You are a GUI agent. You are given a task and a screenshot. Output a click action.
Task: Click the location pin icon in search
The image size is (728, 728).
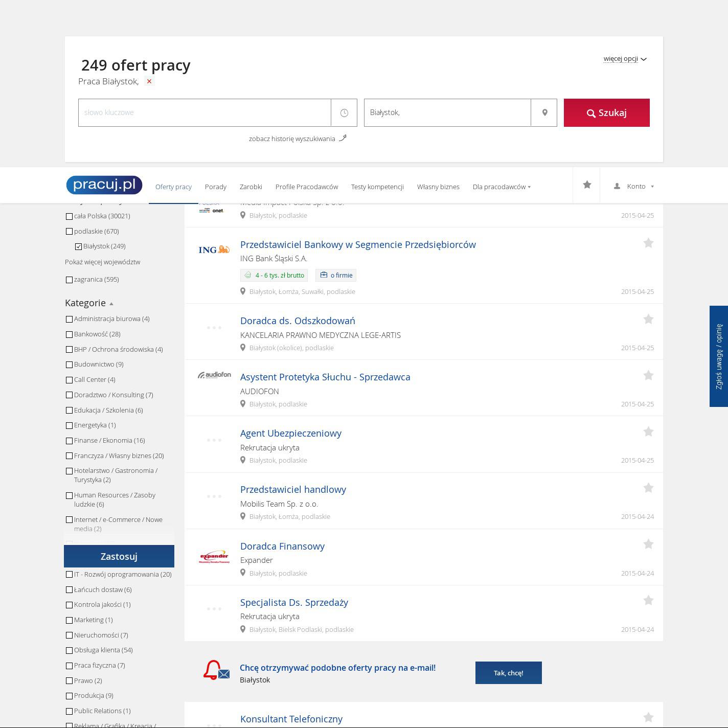coord(544,112)
